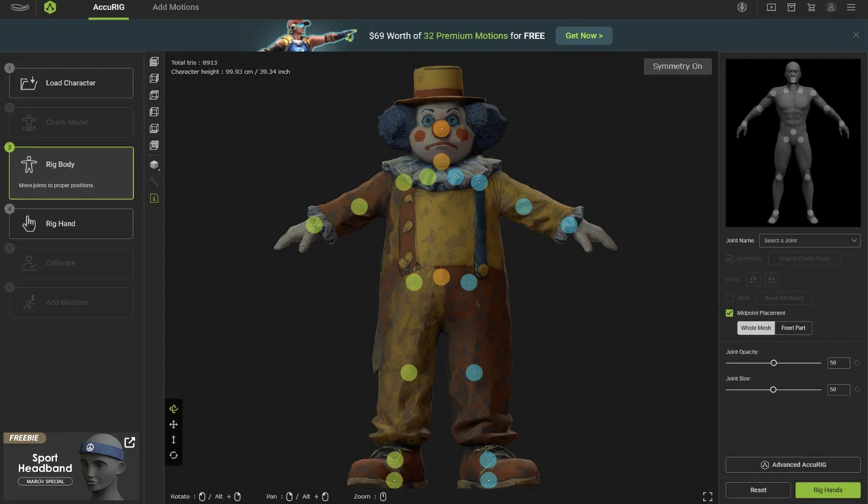Reset Joint Opacity with its circular arrow icon
The height and width of the screenshot is (504, 868).
coord(857,363)
